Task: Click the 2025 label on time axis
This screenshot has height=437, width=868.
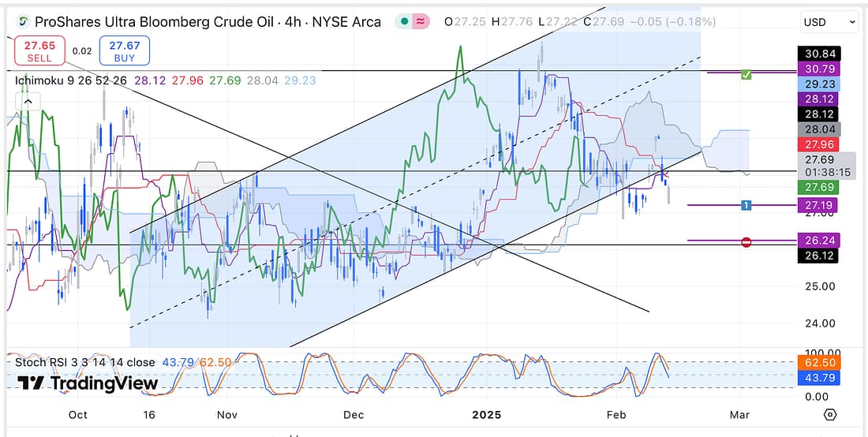Action: tap(487, 415)
